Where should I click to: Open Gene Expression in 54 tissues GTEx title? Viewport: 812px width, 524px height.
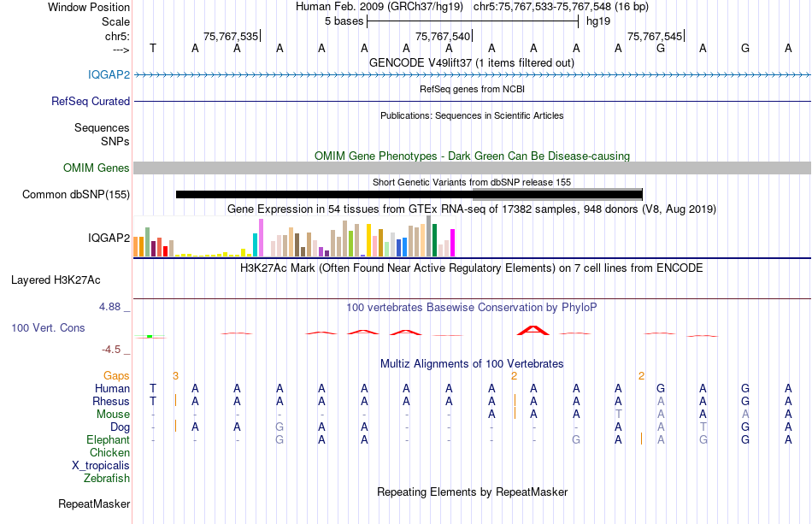click(472, 209)
